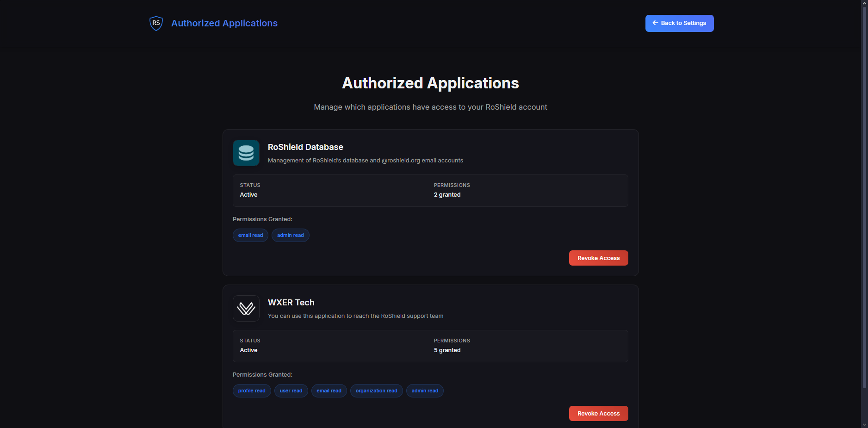Image resolution: width=868 pixels, height=428 pixels.
Task: Click the RoShield Database app icon
Action: (x=246, y=153)
